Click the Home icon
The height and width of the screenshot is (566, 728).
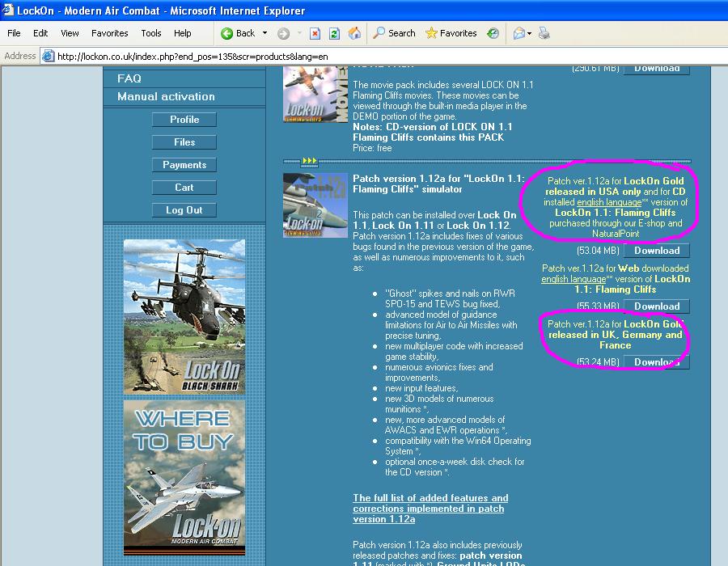(x=354, y=33)
